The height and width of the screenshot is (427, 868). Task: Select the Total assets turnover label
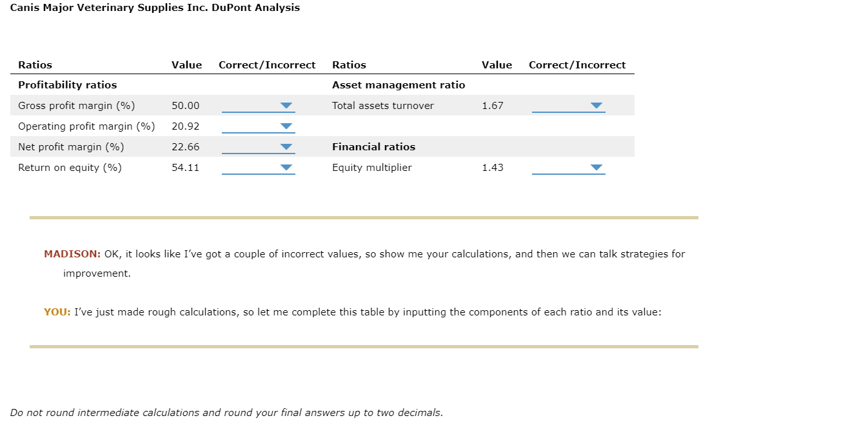383,106
